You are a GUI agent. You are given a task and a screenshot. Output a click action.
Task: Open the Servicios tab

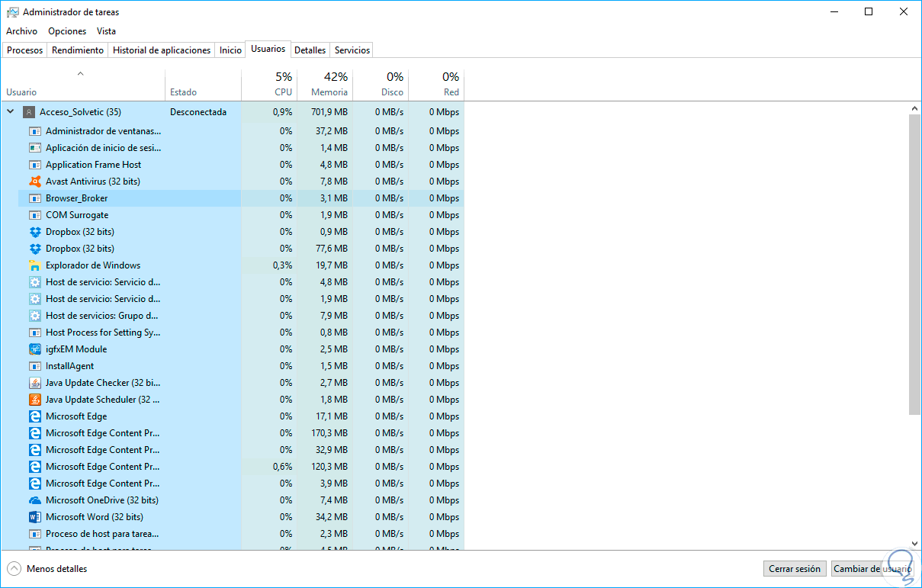[352, 50]
